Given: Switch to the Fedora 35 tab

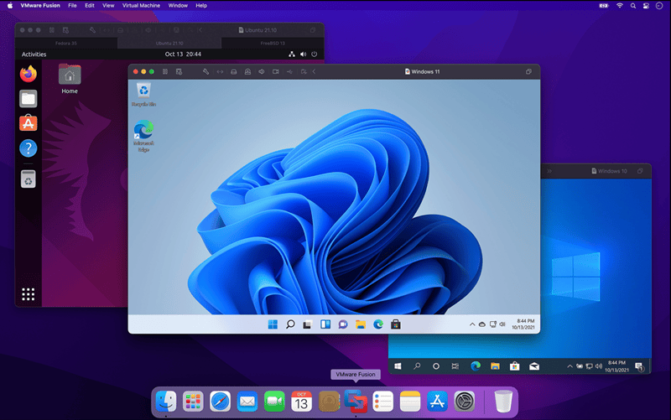Looking at the screenshot, I should coord(66,43).
